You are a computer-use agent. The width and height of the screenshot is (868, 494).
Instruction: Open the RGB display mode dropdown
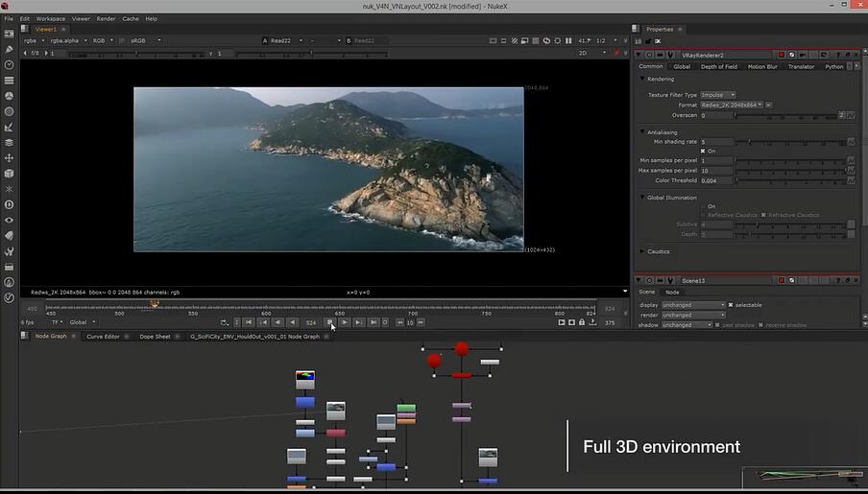click(x=102, y=40)
